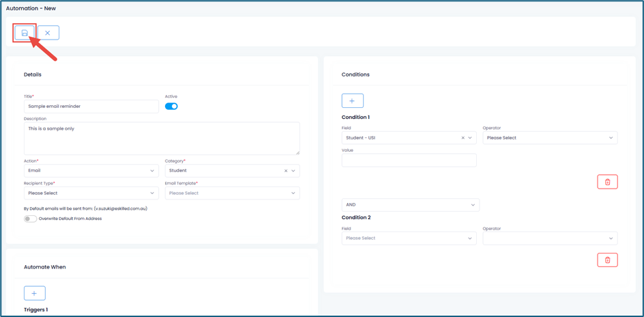
Task: Clear the Student - USI field selection
Action: (463, 138)
